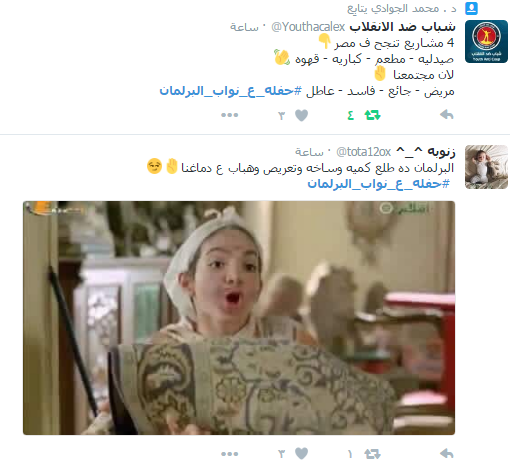Open the hashtag in the first tweet
The width and height of the screenshot is (510, 465).
(230, 91)
